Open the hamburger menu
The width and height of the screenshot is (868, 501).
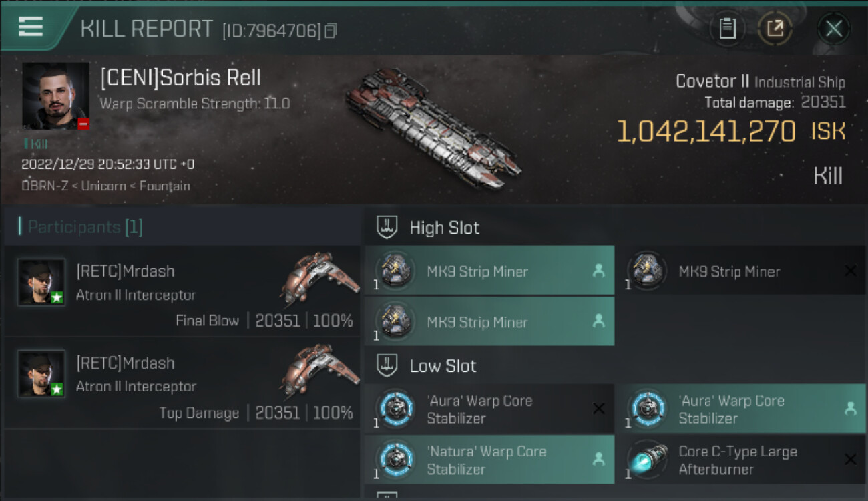pos(31,27)
